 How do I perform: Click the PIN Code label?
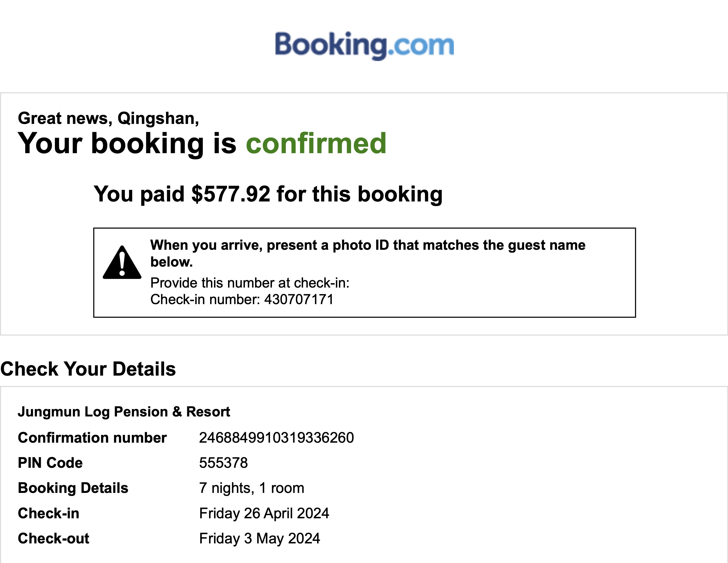[50, 463]
